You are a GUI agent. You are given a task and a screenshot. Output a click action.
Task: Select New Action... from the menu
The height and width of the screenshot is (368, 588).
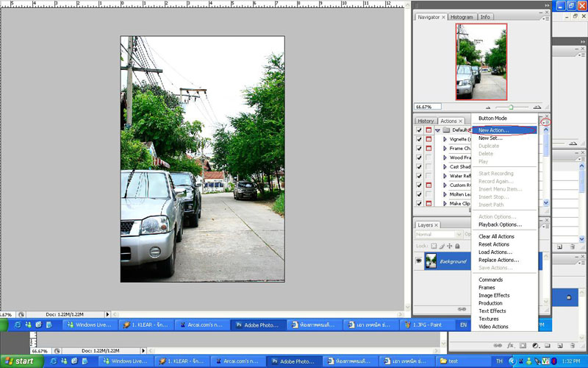pyautogui.click(x=504, y=130)
